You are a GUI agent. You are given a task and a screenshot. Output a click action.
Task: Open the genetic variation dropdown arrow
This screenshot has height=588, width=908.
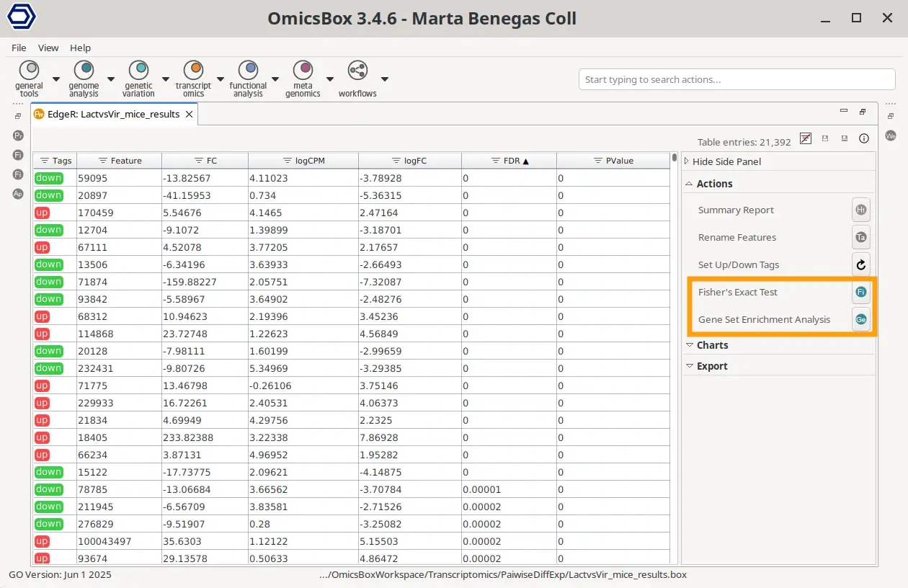pos(165,79)
